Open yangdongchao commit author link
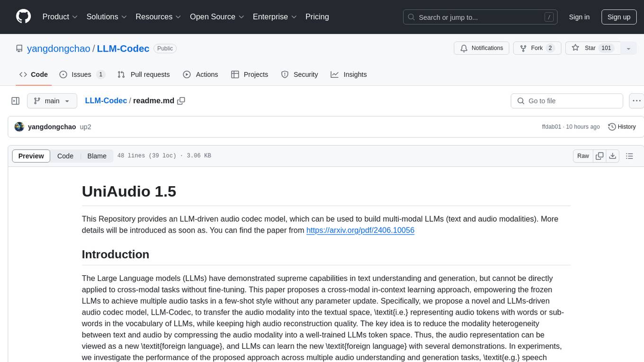 click(52, 127)
